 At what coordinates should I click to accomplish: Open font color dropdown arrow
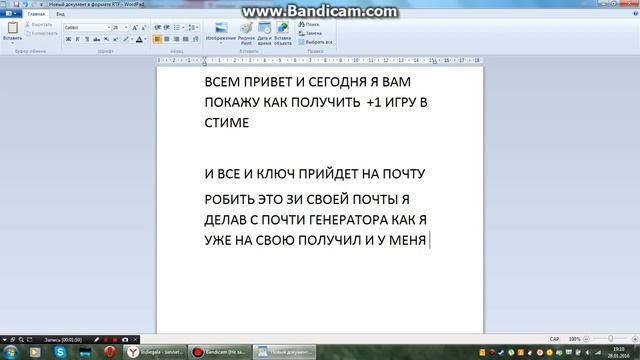(146, 39)
